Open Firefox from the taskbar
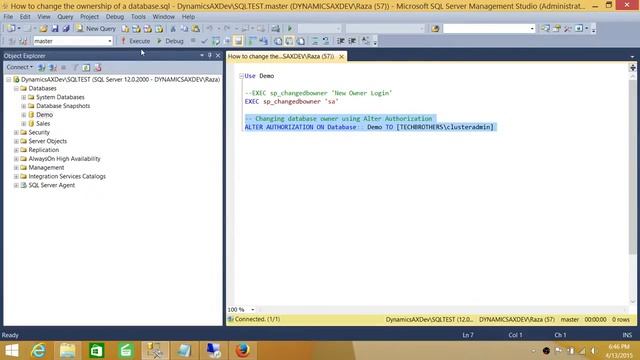This screenshot has width=640, height=360. [x=242, y=351]
